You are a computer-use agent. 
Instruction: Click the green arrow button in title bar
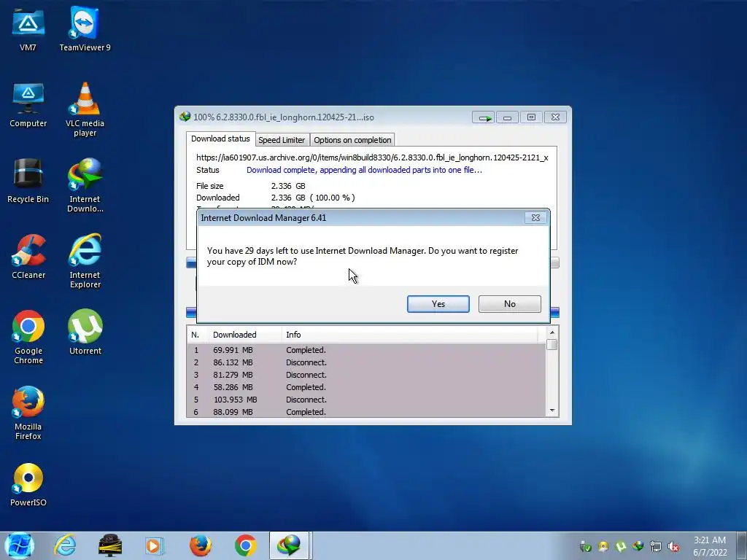coord(484,117)
